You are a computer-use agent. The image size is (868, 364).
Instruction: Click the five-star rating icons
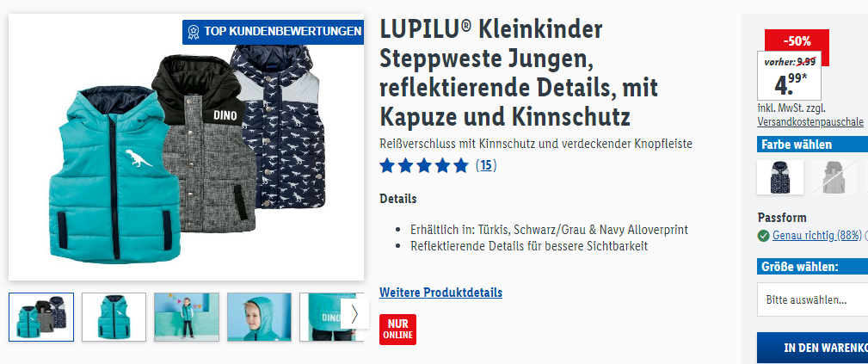click(x=424, y=166)
